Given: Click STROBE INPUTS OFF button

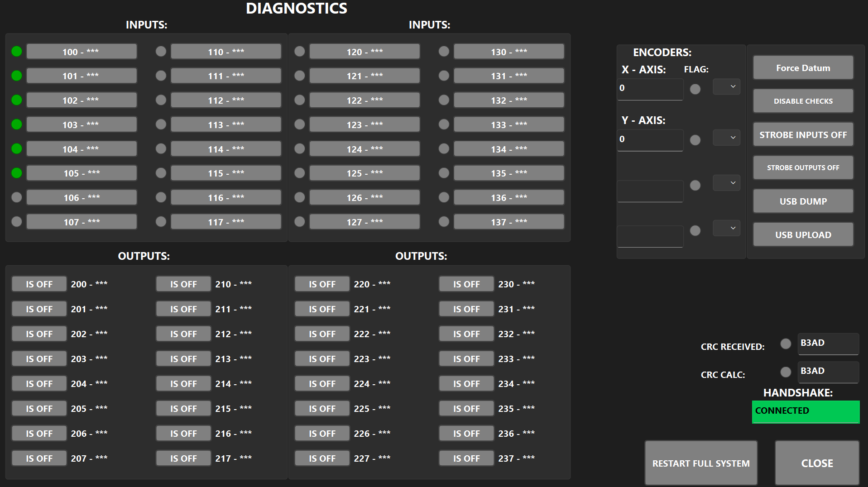Looking at the screenshot, I should [x=803, y=134].
